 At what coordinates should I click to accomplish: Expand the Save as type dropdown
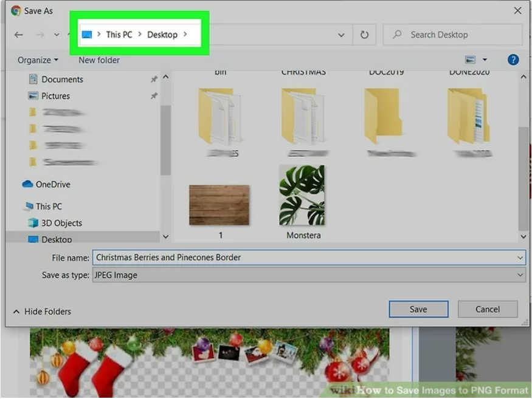point(520,275)
